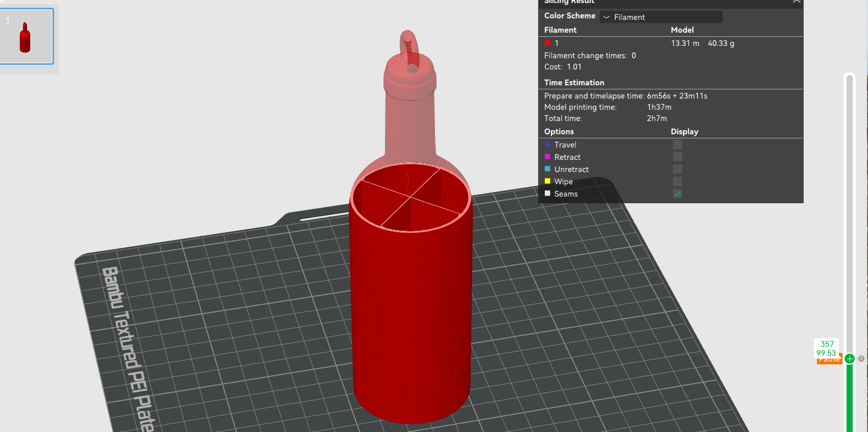Uncheck Seams display checkbox
Screen dimensions: 868x432
pyautogui.click(x=678, y=194)
